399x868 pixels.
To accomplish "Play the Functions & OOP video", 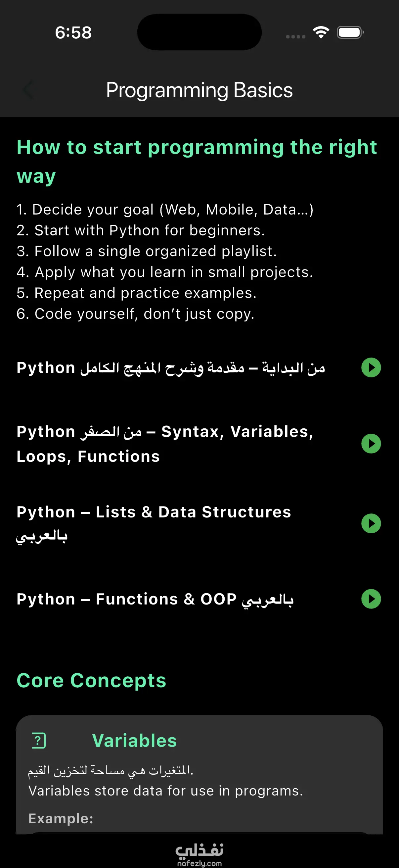I will tap(371, 599).
